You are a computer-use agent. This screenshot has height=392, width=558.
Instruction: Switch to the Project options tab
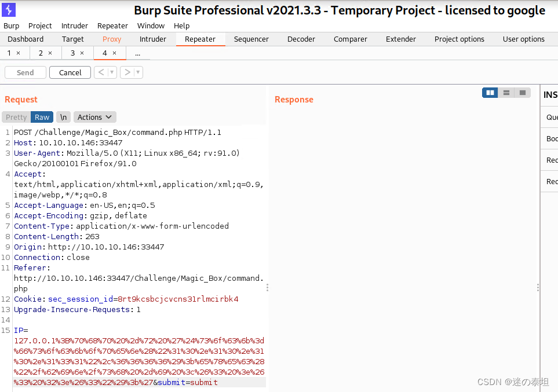click(x=459, y=39)
